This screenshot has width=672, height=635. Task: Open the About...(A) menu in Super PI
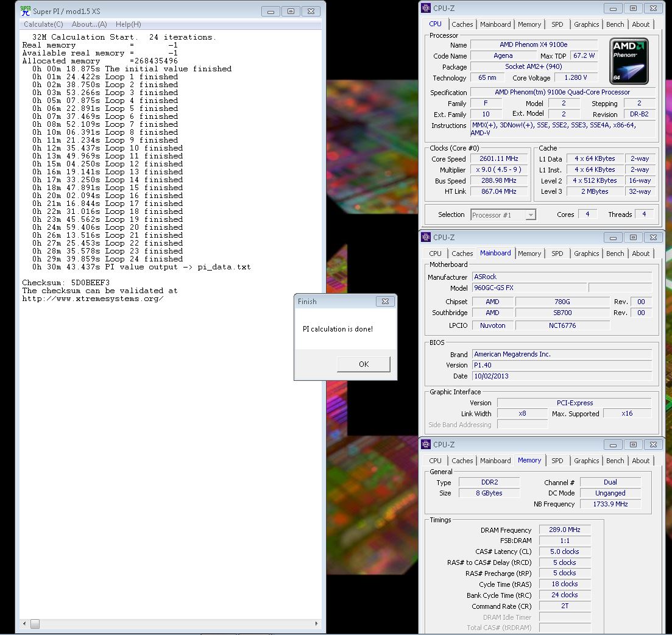point(89,24)
